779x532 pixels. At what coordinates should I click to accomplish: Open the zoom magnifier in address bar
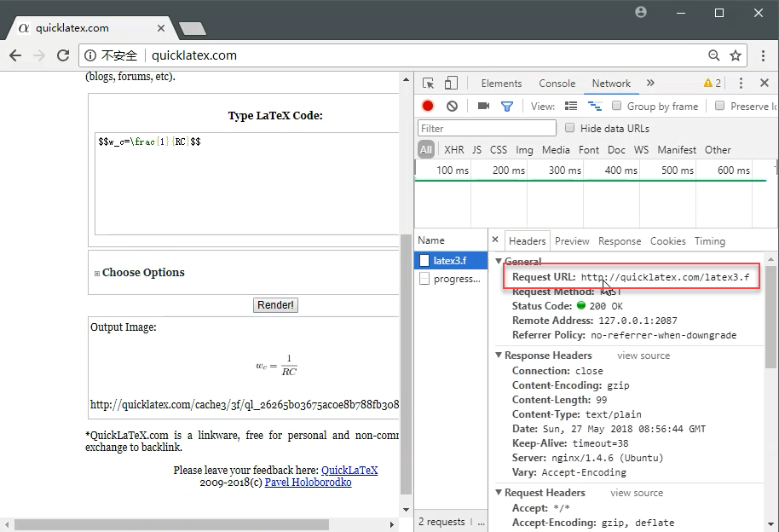(x=714, y=55)
